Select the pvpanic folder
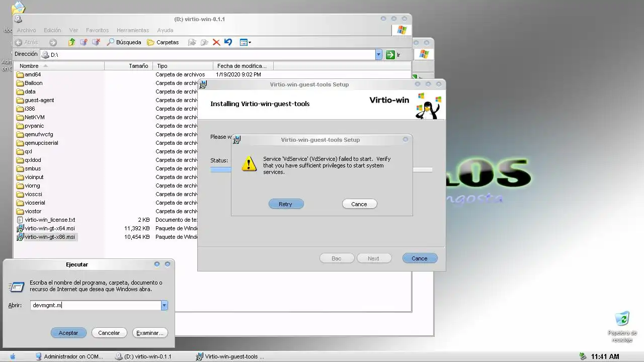Image resolution: width=644 pixels, height=362 pixels. point(31,126)
